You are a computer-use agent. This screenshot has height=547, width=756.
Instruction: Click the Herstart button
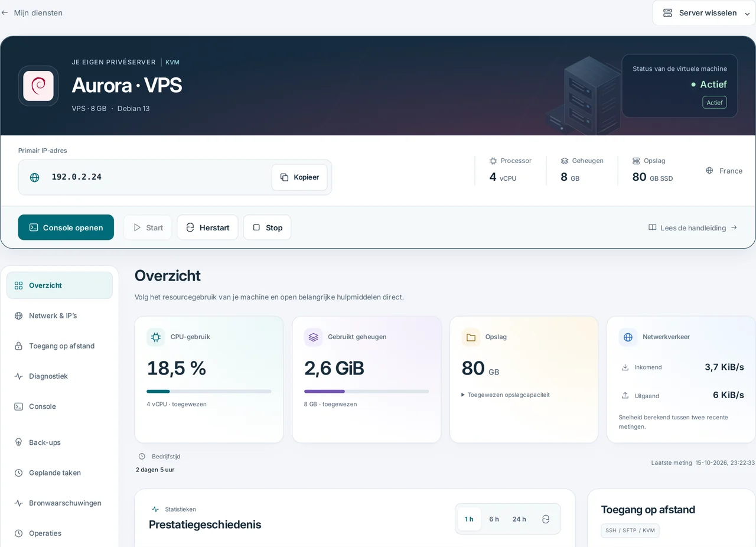pos(207,227)
